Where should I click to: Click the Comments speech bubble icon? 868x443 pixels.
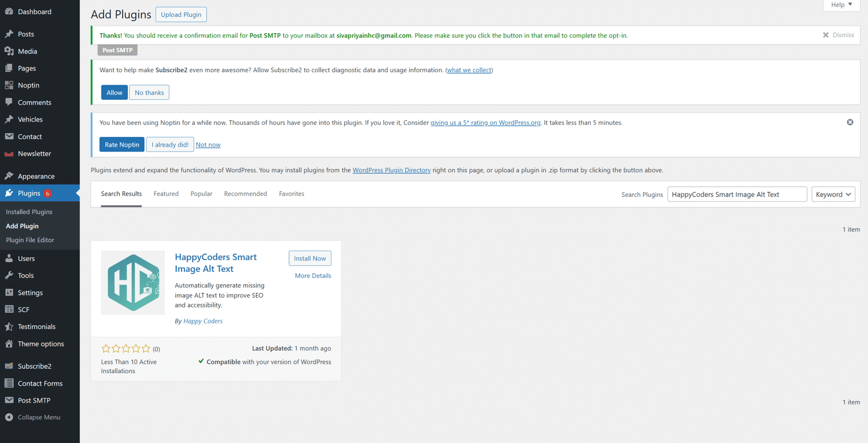click(x=9, y=102)
